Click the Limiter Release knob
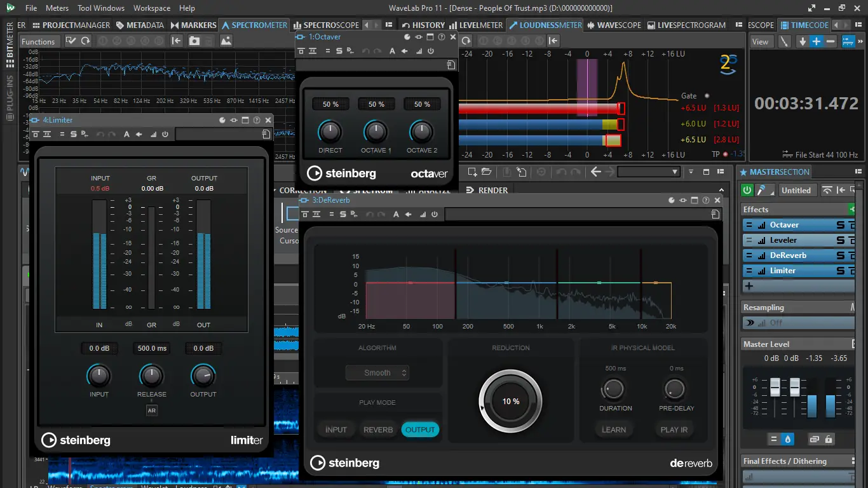 (x=151, y=376)
